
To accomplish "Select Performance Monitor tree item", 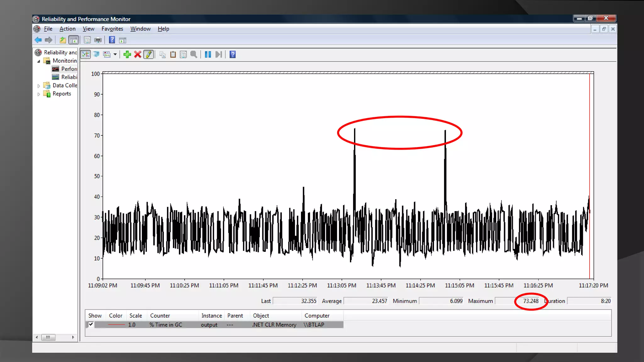I will coord(69,69).
